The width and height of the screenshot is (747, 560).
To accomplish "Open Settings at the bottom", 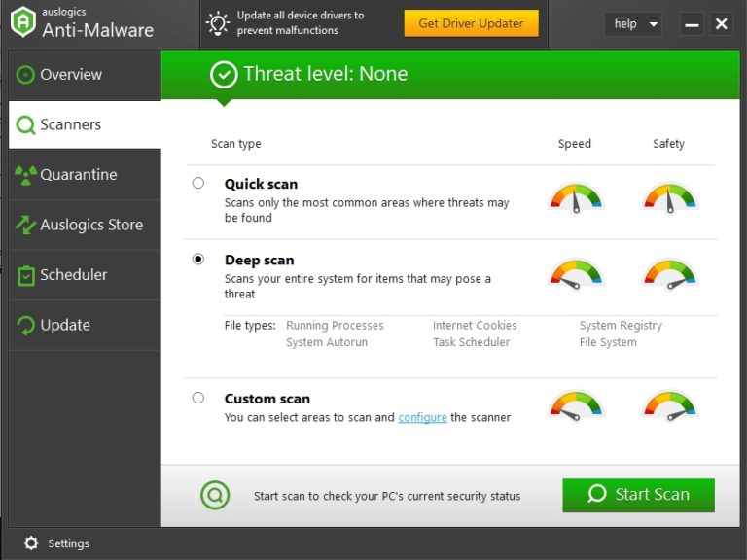I will [x=56, y=543].
